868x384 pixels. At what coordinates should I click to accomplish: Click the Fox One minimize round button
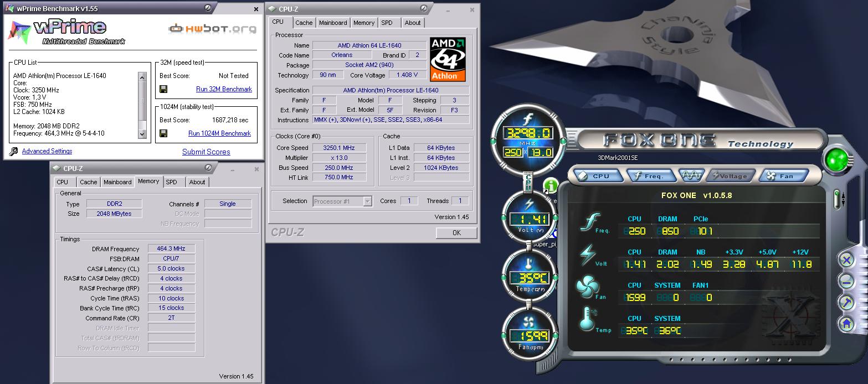pyautogui.click(x=846, y=281)
